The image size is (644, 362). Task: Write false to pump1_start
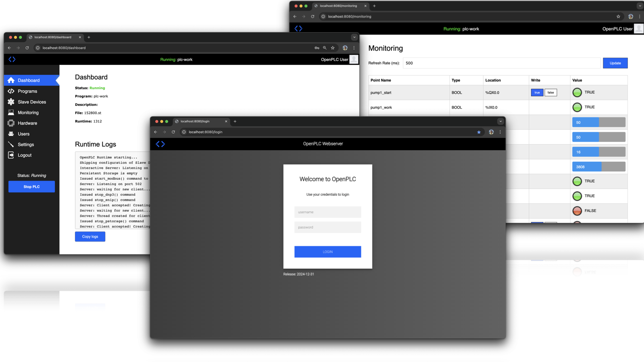click(x=551, y=93)
